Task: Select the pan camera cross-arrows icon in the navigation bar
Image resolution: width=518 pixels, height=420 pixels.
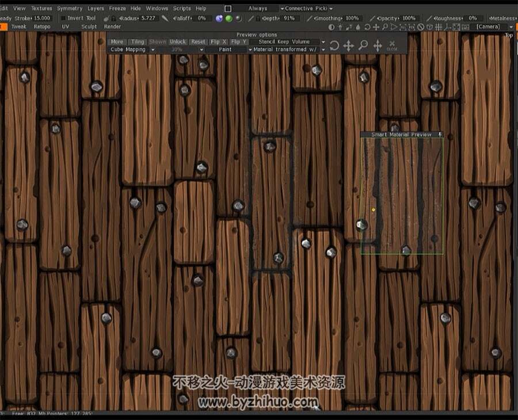Action: click(376, 27)
